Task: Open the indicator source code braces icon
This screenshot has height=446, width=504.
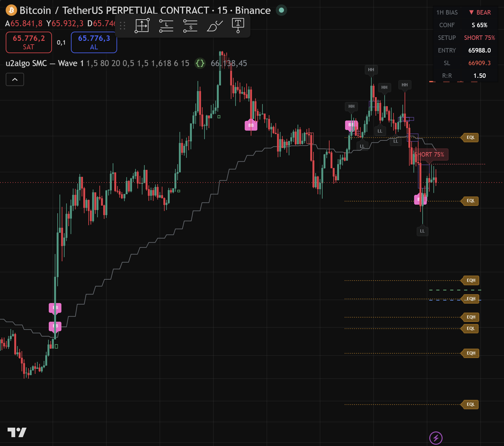Action: coord(200,63)
